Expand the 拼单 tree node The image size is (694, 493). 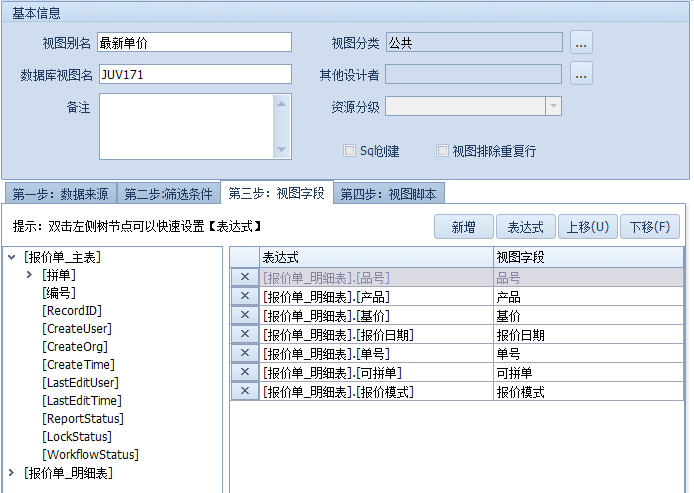coord(30,275)
